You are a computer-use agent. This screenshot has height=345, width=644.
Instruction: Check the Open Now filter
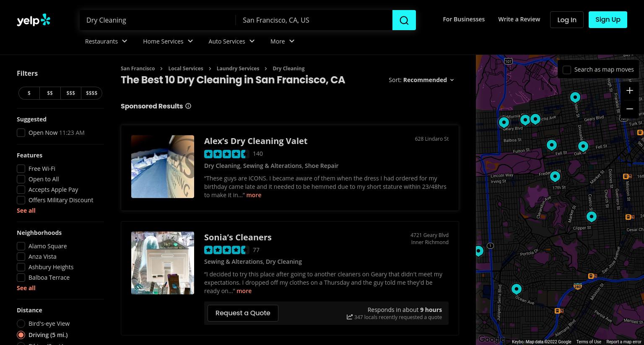[21, 133]
